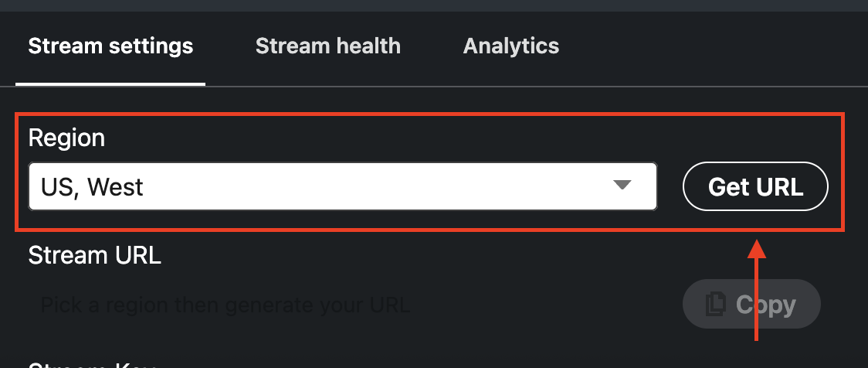Click the red upward arrow annotation
Screen dimensions: 868x368
(758, 294)
